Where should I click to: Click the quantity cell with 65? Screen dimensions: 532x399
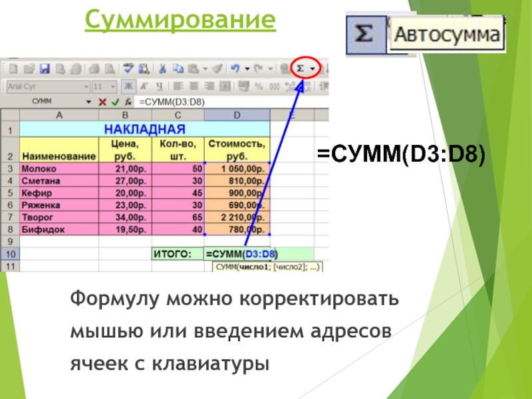click(178, 217)
